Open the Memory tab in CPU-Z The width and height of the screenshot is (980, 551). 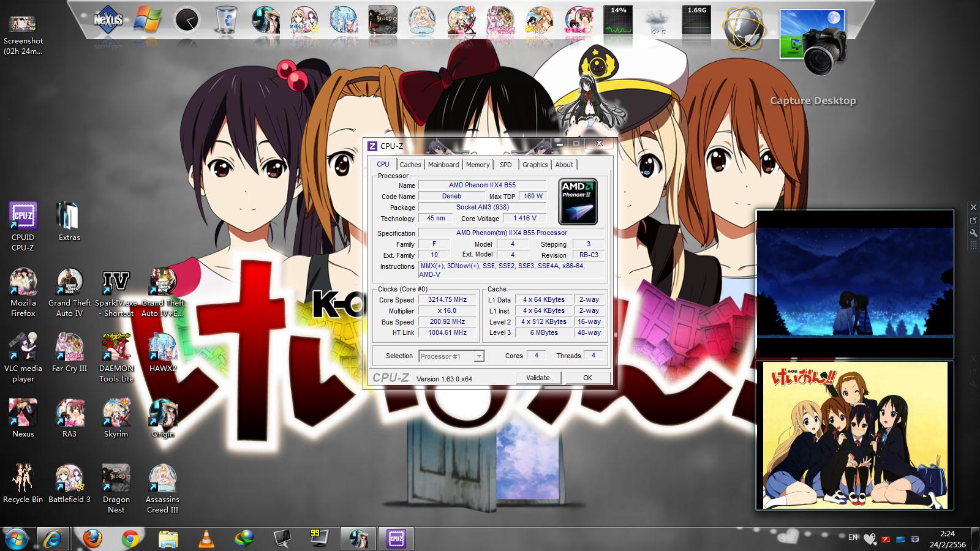pos(478,165)
